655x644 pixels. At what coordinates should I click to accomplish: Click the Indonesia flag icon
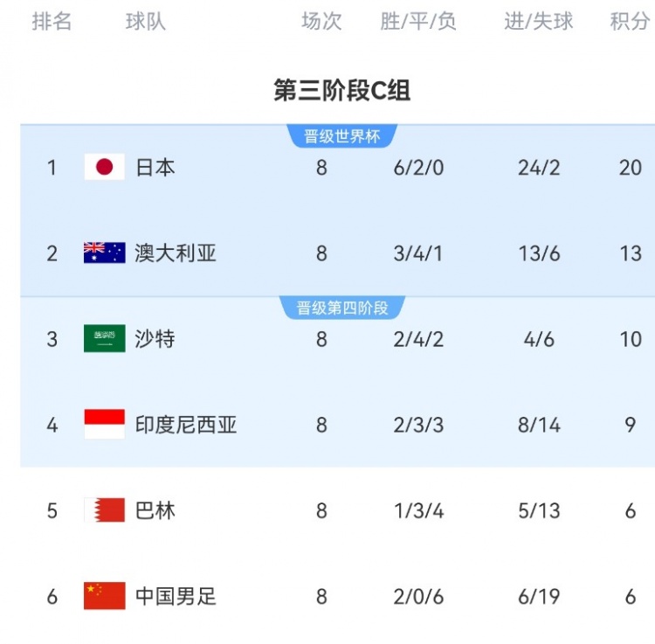tap(105, 424)
